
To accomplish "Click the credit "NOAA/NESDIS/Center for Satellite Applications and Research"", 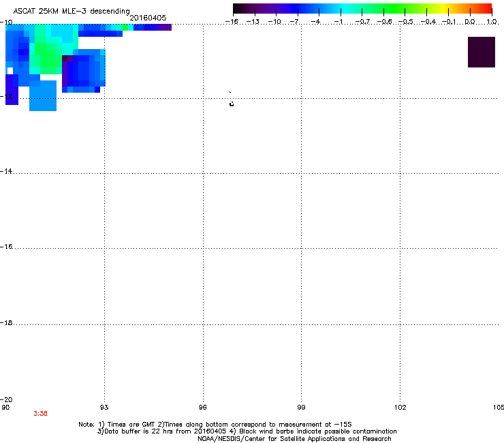I will click(x=294, y=439).
